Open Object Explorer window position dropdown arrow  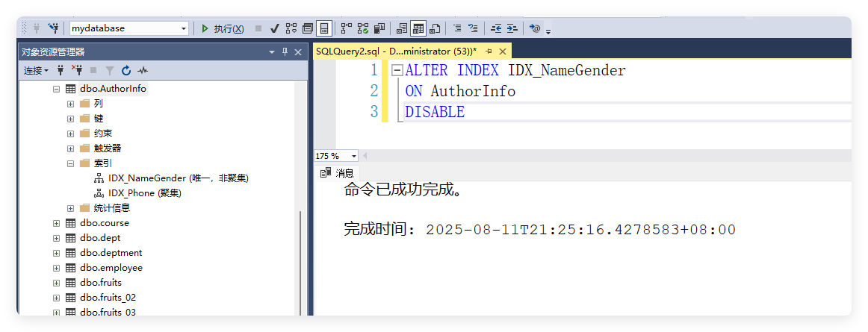(272, 52)
